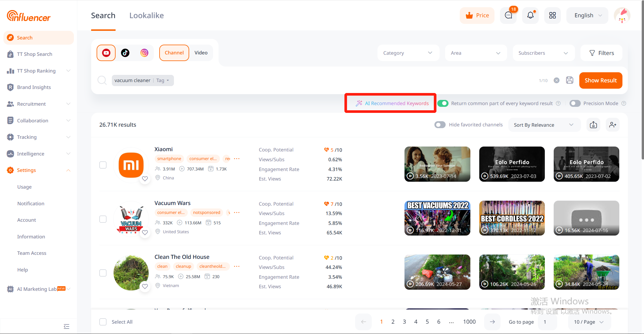Enable Precision Mode toggle

pyautogui.click(x=575, y=103)
